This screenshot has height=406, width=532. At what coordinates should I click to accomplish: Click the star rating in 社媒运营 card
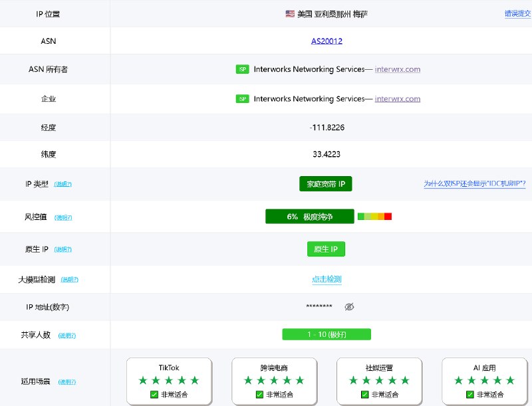(379, 380)
